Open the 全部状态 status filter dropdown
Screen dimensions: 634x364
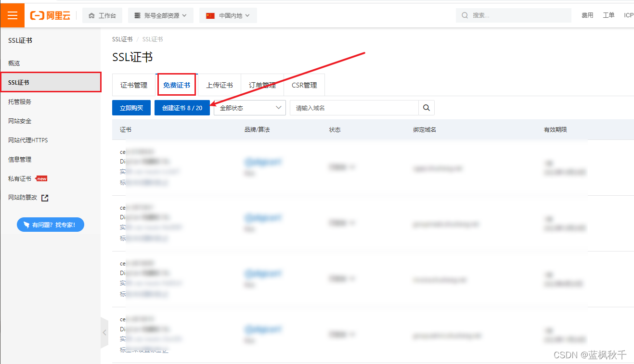[249, 108]
